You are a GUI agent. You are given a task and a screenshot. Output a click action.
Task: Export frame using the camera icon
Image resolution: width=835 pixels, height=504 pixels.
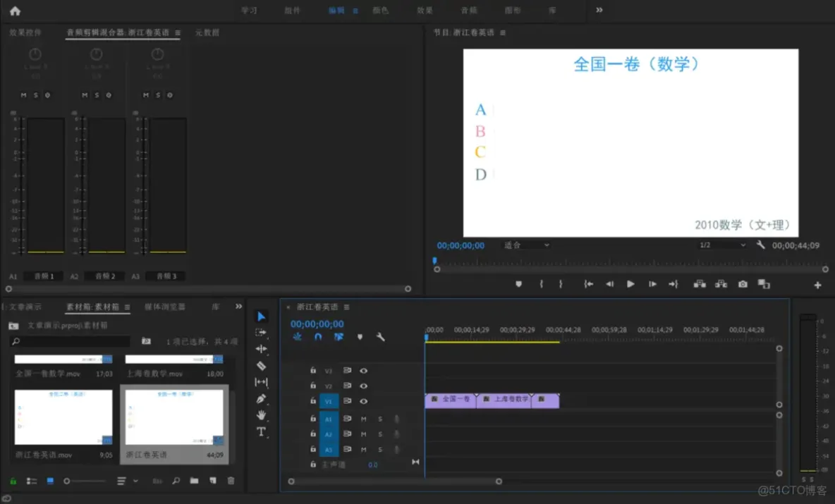pos(743,284)
